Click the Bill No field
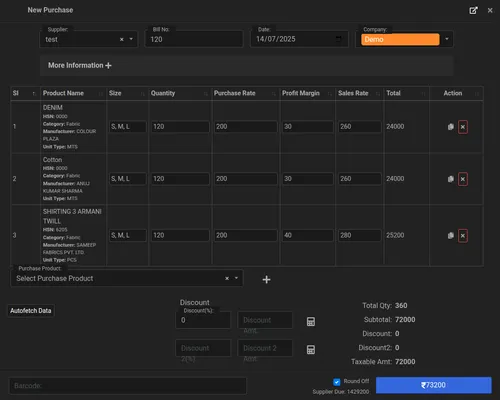500x400 pixels. 194,39
